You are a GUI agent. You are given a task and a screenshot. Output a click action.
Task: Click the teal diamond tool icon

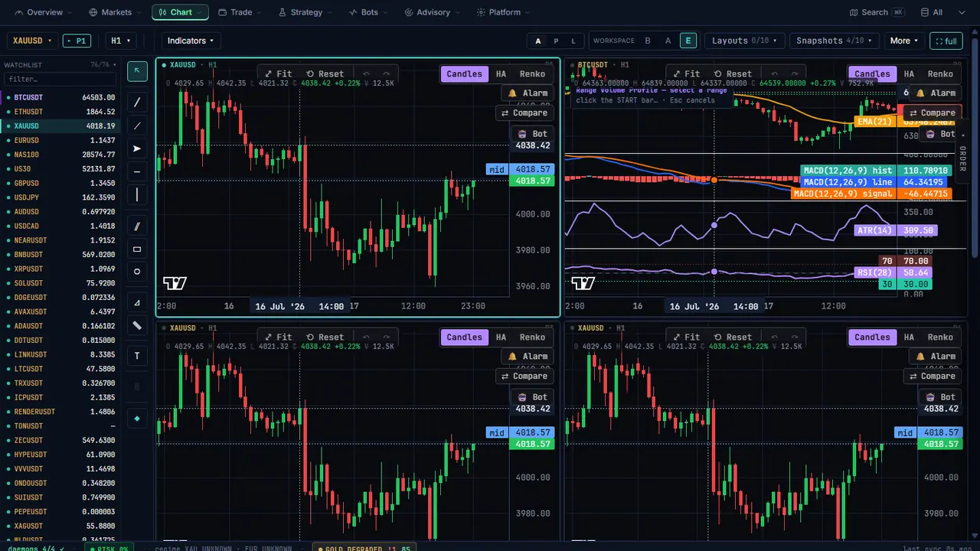tap(137, 419)
